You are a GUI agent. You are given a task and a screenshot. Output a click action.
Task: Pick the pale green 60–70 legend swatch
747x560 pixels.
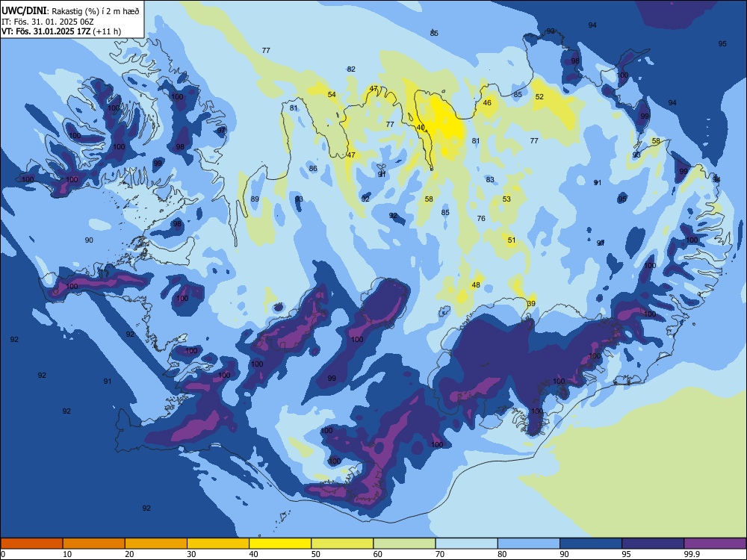pyautogui.click(x=404, y=544)
